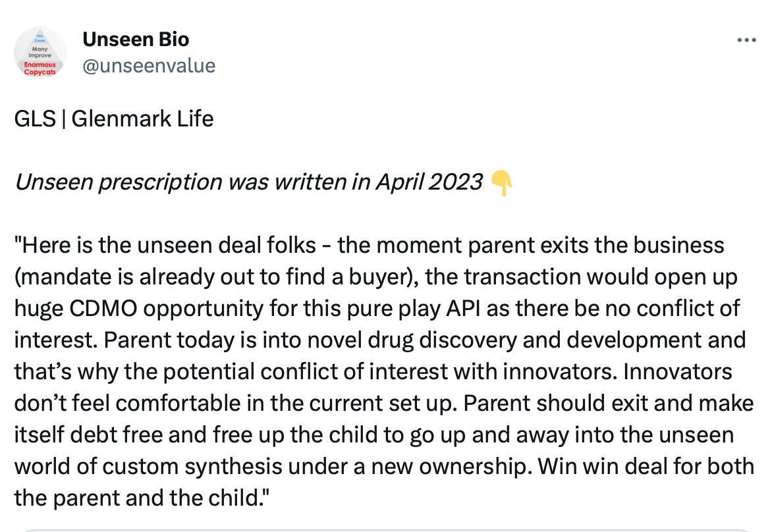Open the Unseen Bio display name link
The image size is (772, 532).
tap(136, 40)
